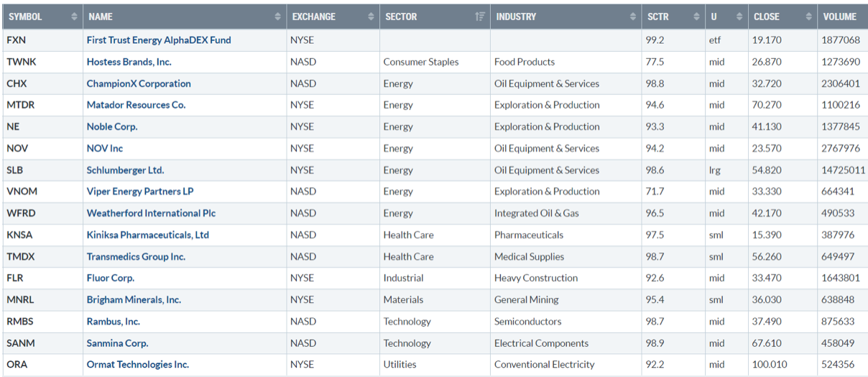The height and width of the screenshot is (377, 868).
Task: Open the Ormat Technologies Inc. link
Action: [137, 365]
